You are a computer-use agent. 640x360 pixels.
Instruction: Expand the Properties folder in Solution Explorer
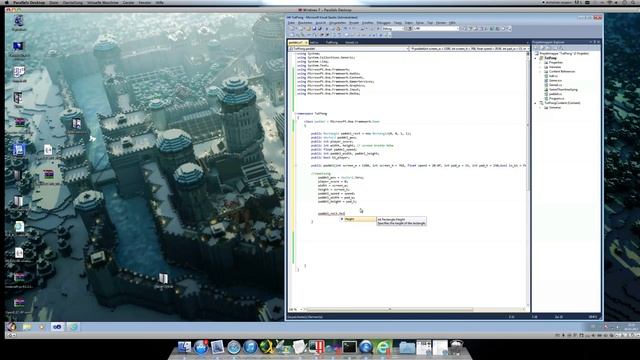(x=540, y=62)
